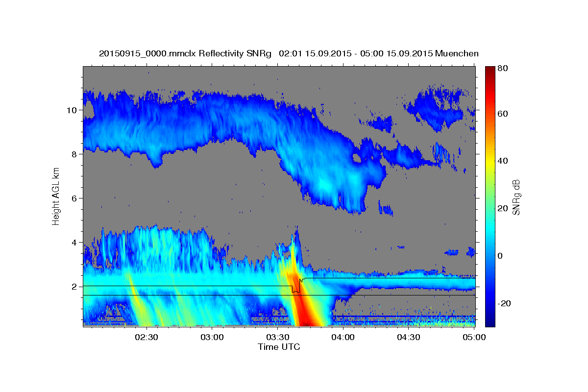The height and width of the screenshot is (392, 588).
Task: Click the plot title starting with 20150915_0000.mmclx
Action: (x=289, y=53)
